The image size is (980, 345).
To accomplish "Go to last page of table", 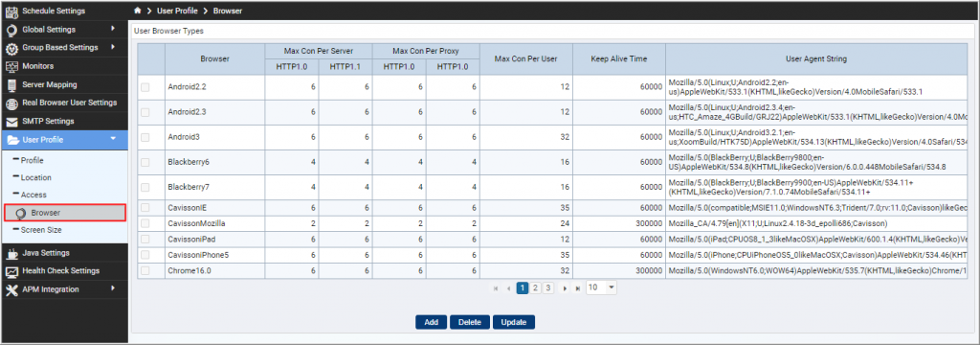I will coord(577,288).
